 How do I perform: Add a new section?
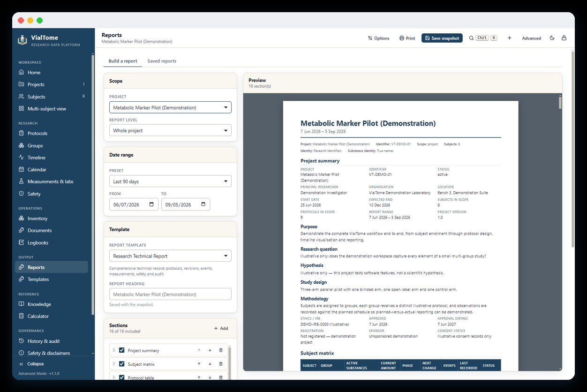tap(221, 328)
